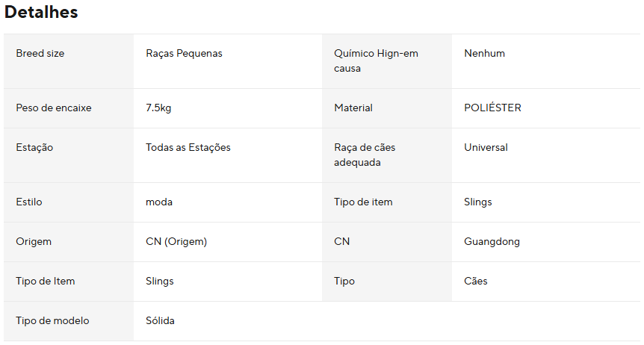This screenshot has width=644, height=345.
Task: Select the Sólida model type value
Action: click(160, 321)
